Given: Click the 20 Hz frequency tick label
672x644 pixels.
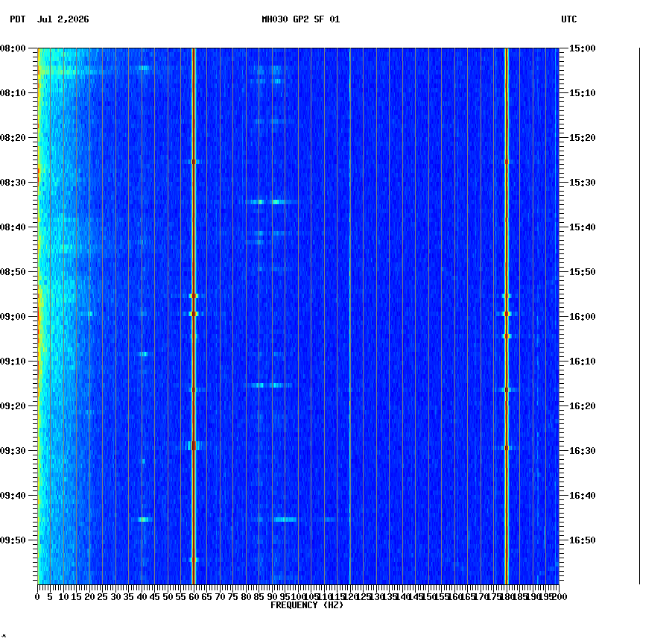Looking at the screenshot, I should [89, 597].
